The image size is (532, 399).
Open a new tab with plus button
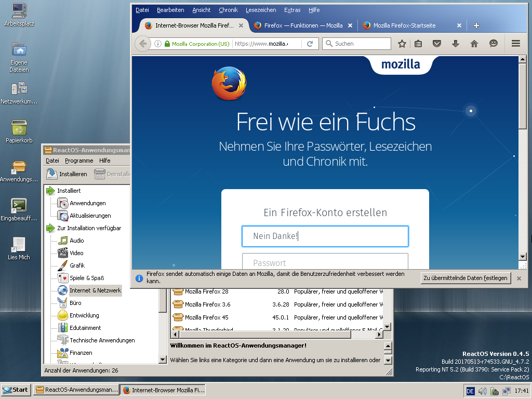(476, 25)
